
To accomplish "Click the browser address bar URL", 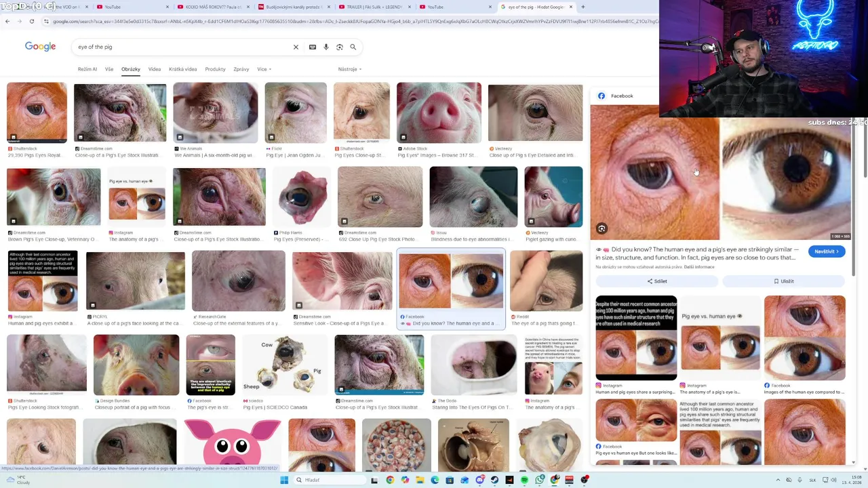I will (x=353, y=21).
